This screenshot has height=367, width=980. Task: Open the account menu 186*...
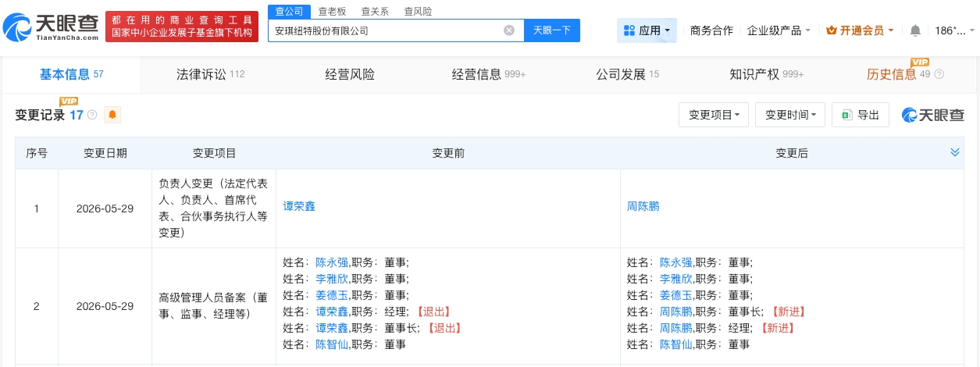coord(954,30)
